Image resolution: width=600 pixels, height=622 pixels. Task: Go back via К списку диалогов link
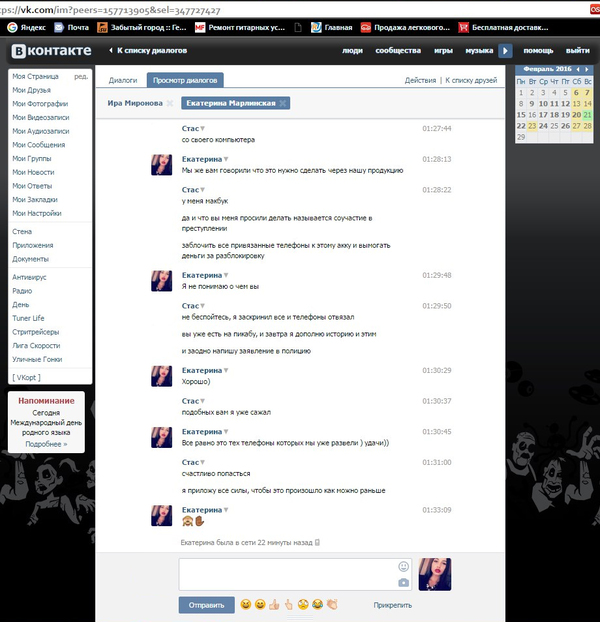pos(151,50)
